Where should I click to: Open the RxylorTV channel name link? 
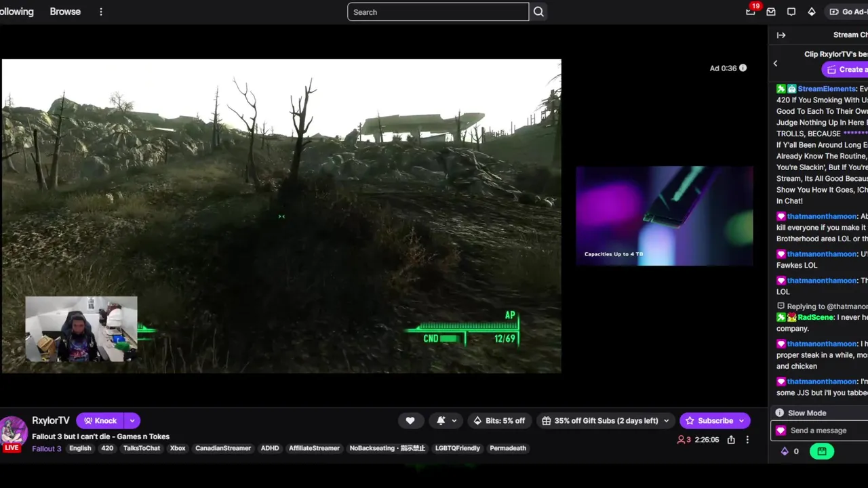click(x=51, y=420)
